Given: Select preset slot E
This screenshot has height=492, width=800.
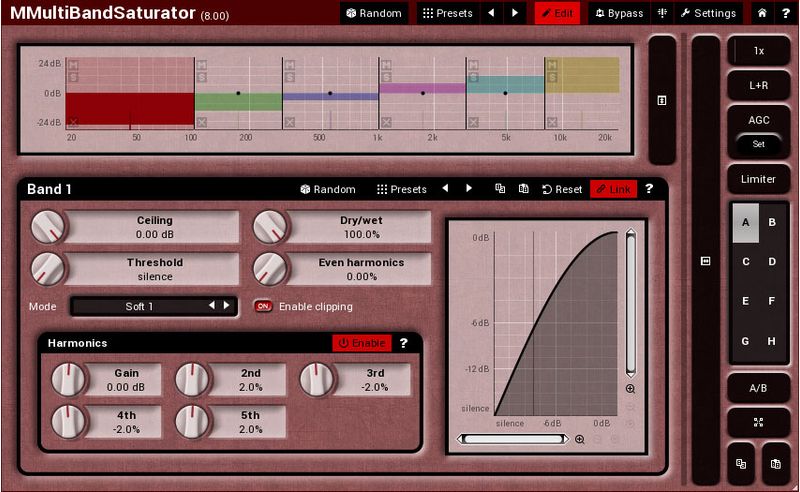Looking at the screenshot, I should click(746, 301).
